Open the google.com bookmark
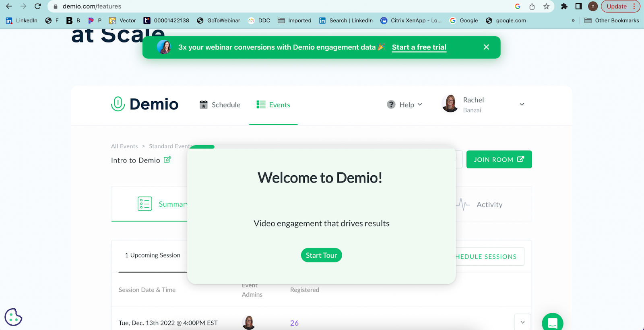 click(x=506, y=20)
